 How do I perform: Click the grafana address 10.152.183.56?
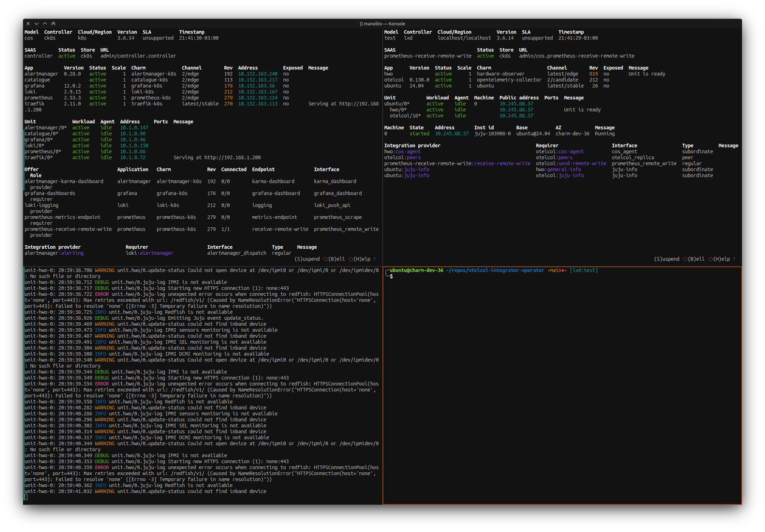257,86
